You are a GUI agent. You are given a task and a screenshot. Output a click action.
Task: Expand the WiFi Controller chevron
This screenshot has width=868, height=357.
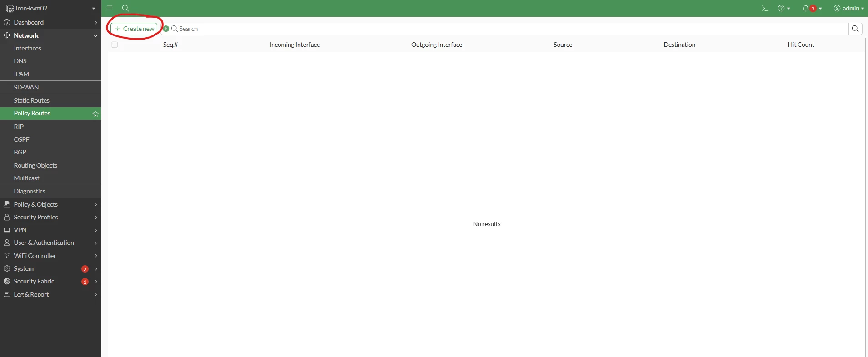click(95, 256)
